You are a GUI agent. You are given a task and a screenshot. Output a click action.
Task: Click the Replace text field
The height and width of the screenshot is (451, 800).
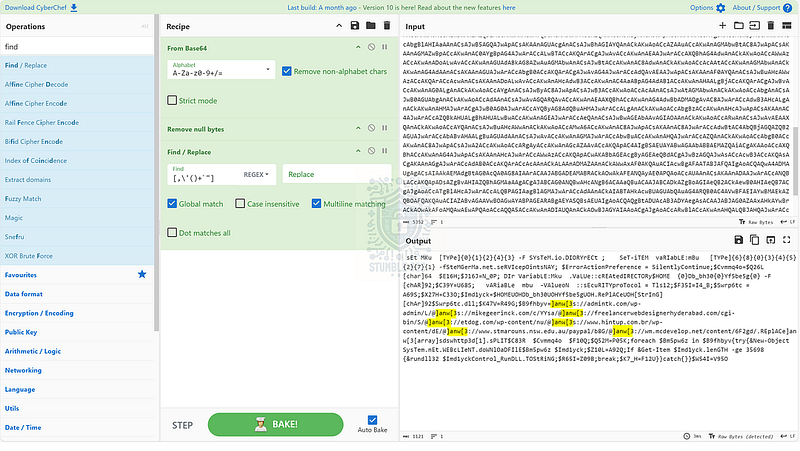(x=337, y=174)
